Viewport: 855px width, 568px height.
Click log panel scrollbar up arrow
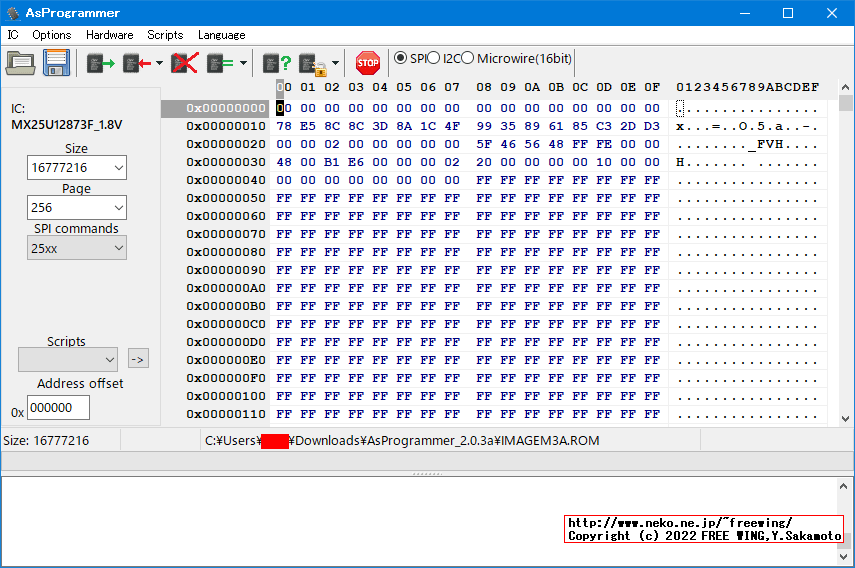pos(844,486)
